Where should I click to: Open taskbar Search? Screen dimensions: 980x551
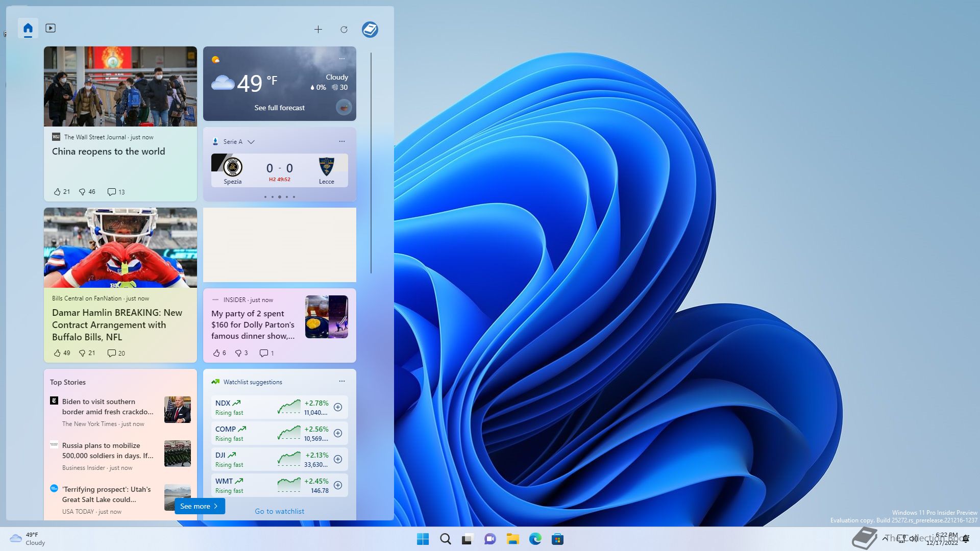point(445,539)
